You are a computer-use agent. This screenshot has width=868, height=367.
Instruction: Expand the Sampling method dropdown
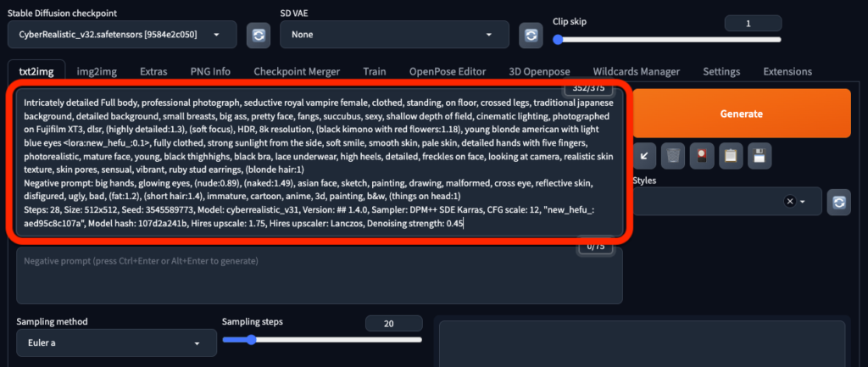pyautogui.click(x=116, y=342)
